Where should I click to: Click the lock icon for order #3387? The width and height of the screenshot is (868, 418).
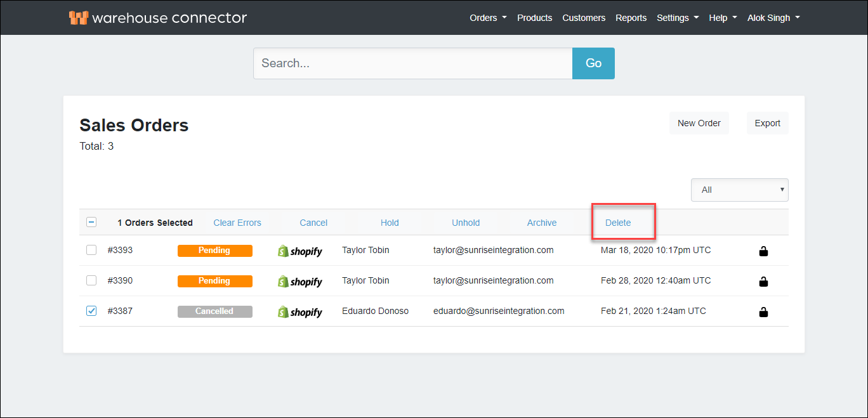(763, 311)
